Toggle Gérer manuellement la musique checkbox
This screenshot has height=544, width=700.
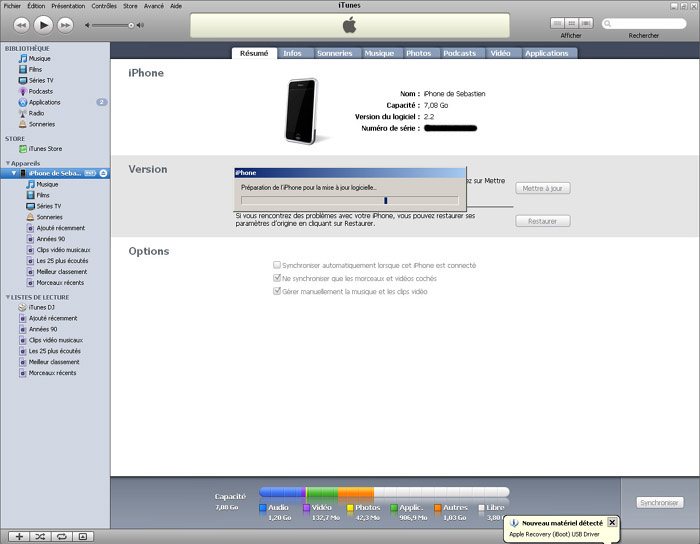click(277, 291)
